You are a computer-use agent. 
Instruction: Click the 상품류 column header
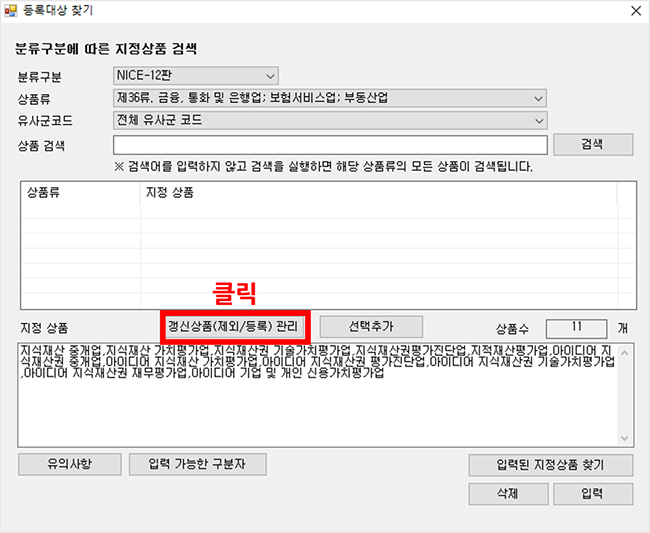81,192
